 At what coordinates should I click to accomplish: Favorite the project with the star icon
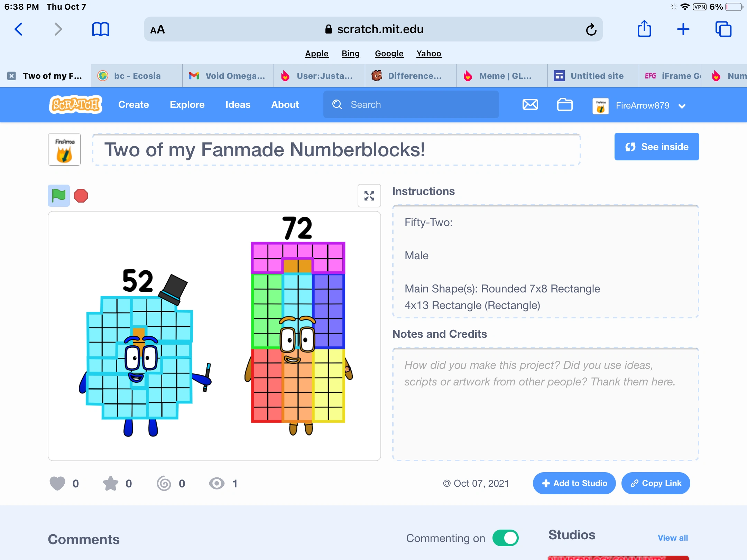pos(110,484)
